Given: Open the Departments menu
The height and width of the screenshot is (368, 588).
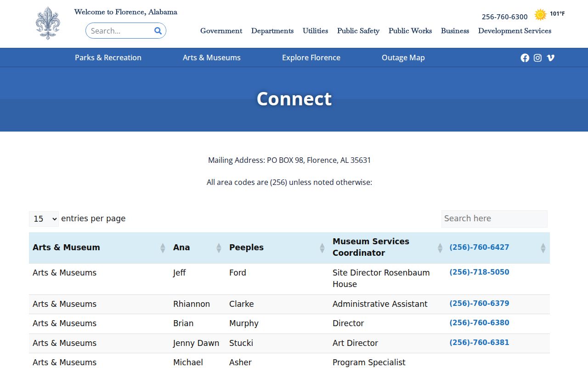Looking at the screenshot, I should click(x=272, y=31).
